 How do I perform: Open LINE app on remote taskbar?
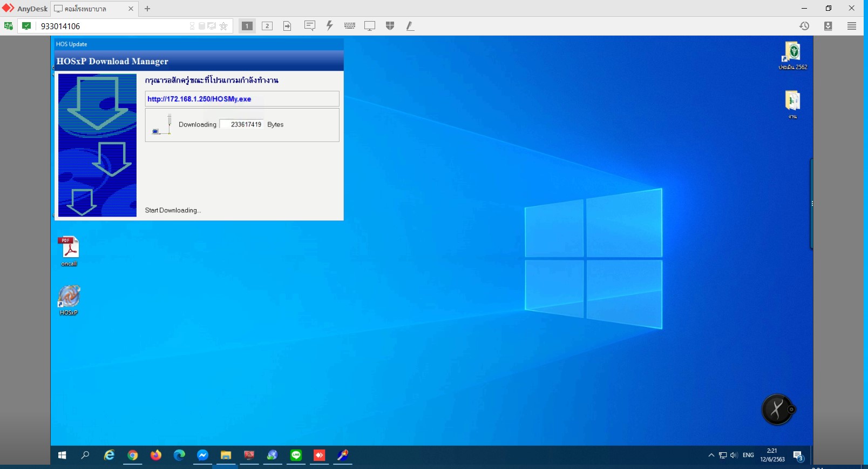coord(296,455)
